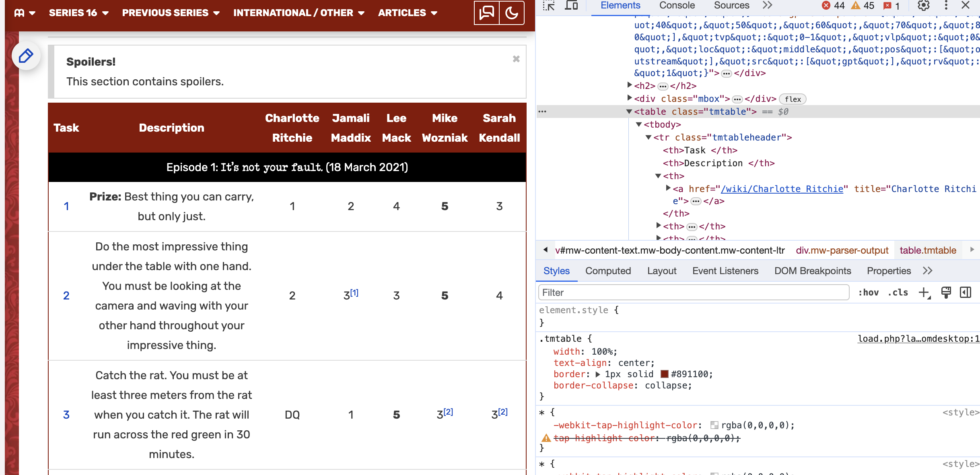This screenshot has width=980, height=475.
Task: Open the discussions chat icon
Action: (486, 13)
